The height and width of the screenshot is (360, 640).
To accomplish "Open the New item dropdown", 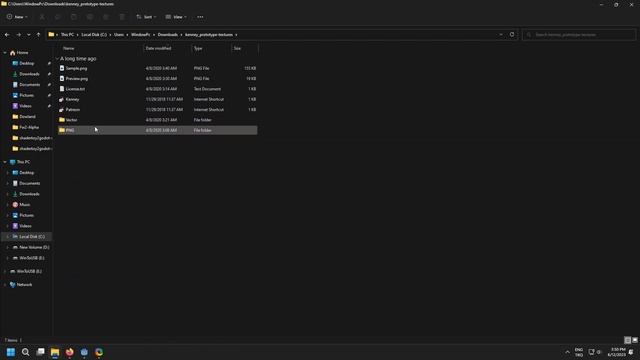I will click(17, 17).
